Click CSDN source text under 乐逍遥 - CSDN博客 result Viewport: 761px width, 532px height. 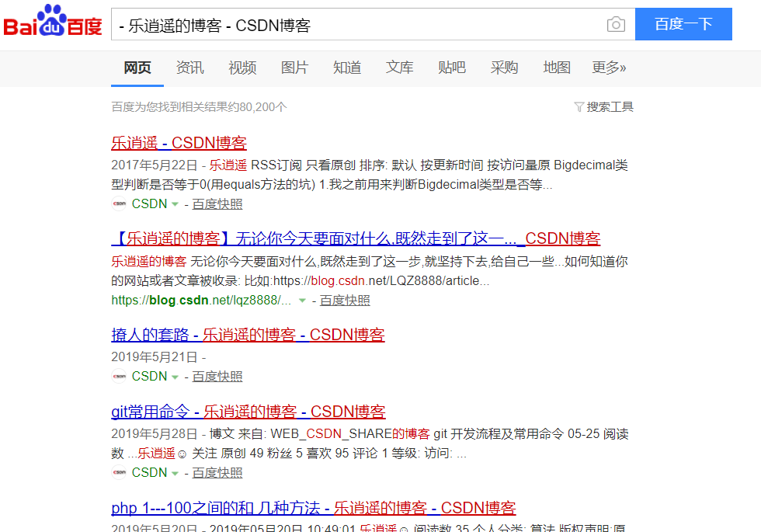click(x=149, y=203)
